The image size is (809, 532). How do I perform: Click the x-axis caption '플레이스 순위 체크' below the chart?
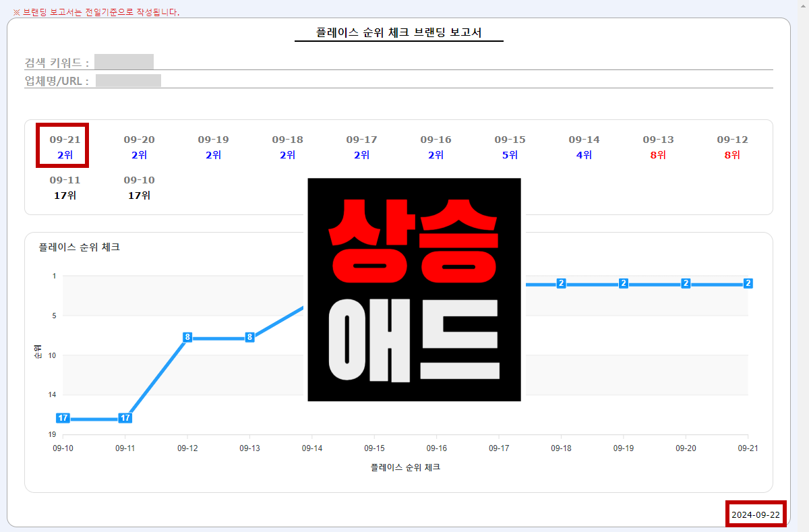coord(405,467)
